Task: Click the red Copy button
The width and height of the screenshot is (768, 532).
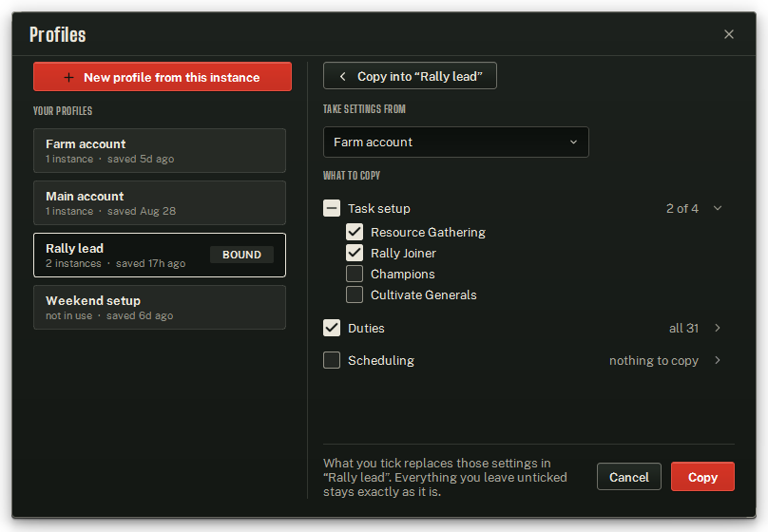Action: pos(702,477)
